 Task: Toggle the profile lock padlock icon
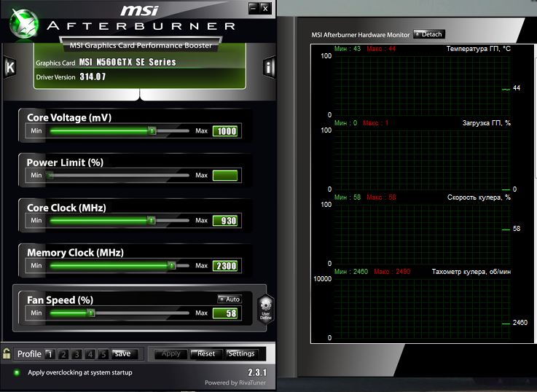coord(7,353)
